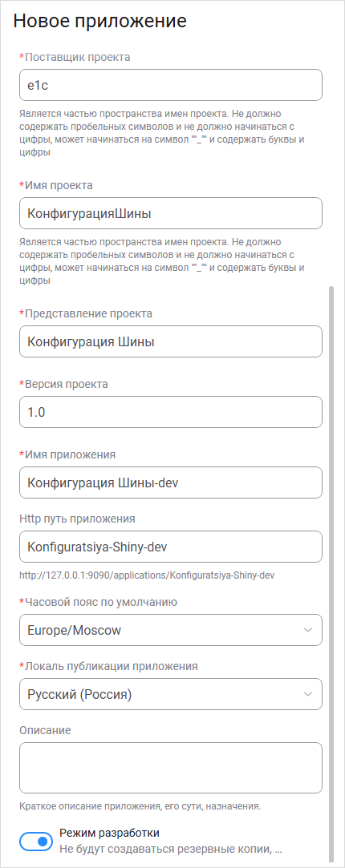Focus the Версия проекта field showing 1.0
This screenshot has width=345, height=868.
(x=171, y=412)
